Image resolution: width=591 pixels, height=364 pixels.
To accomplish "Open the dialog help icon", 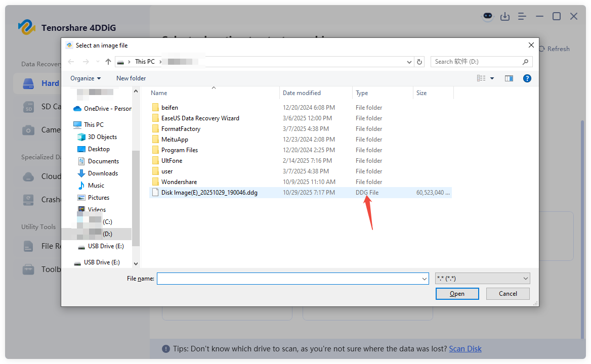I will [x=527, y=78].
